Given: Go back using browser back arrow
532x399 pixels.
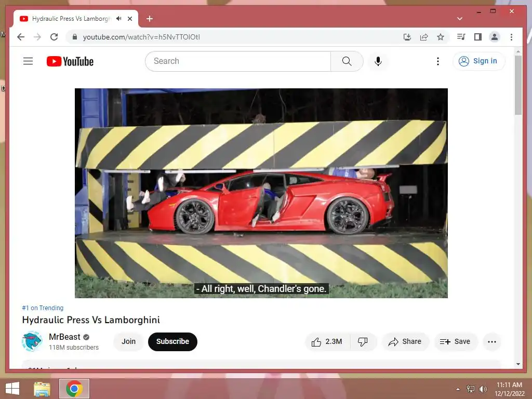Looking at the screenshot, I should (x=21, y=37).
